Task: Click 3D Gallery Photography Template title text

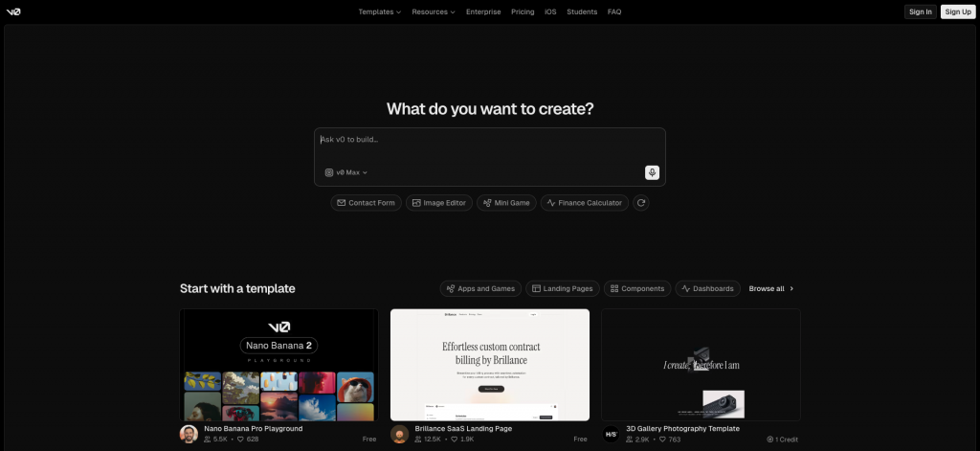Action: click(682, 429)
